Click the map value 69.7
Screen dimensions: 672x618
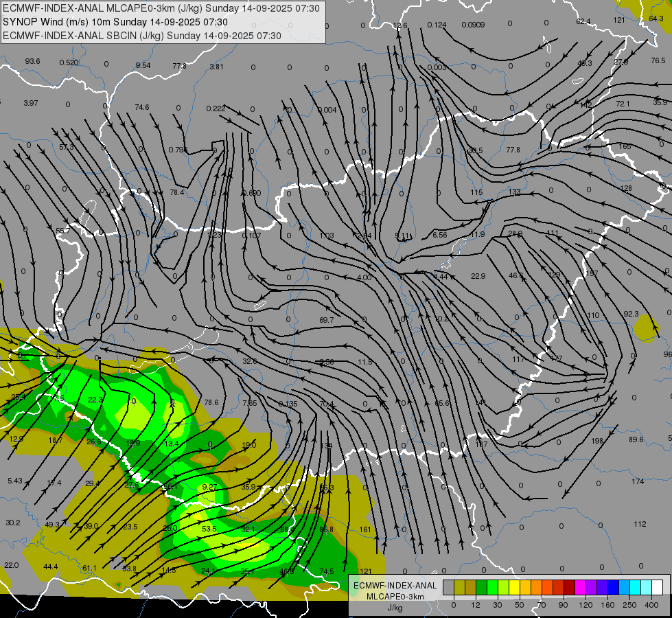(x=327, y=320)
